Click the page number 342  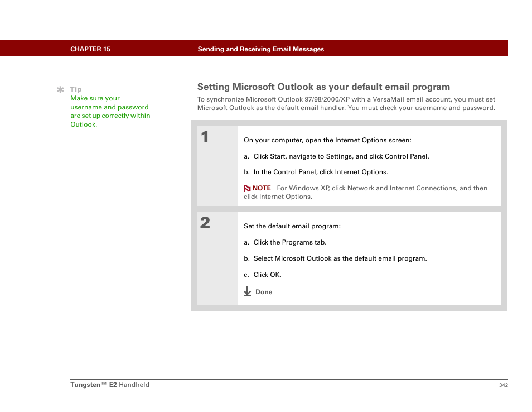click(x=503, y=385)
